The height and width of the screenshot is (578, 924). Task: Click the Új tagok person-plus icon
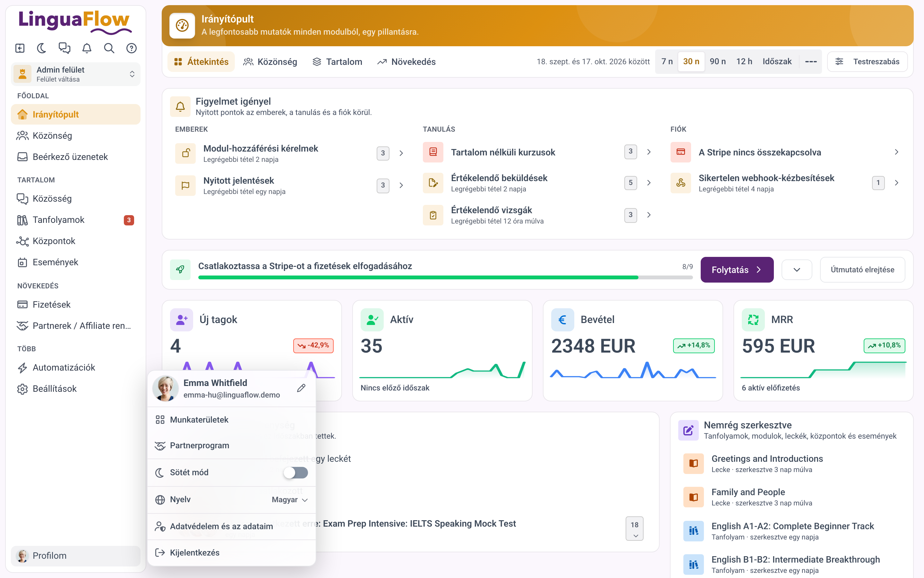[x=181, y=320]
